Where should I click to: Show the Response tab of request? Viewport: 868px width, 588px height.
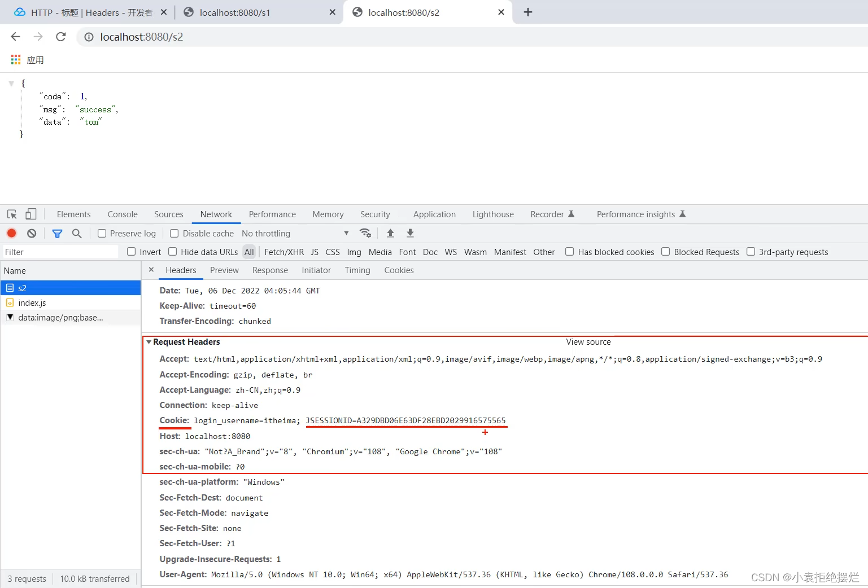coord(270,270)
